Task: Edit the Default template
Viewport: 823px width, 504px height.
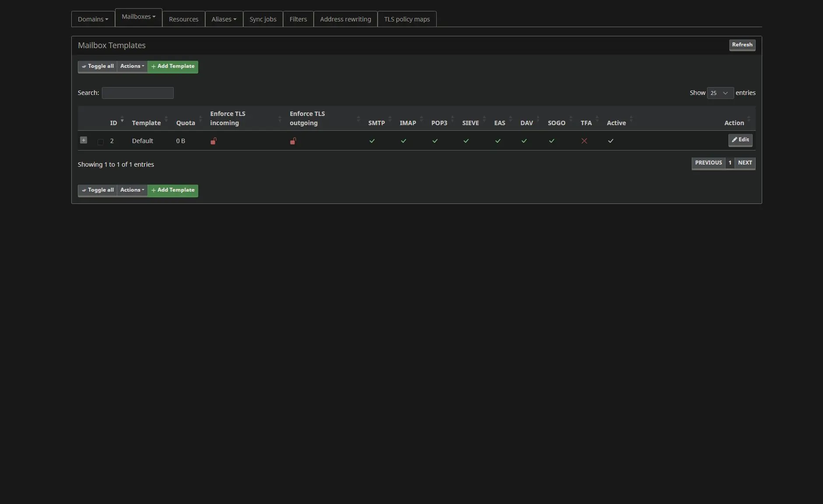Action: 740,140
